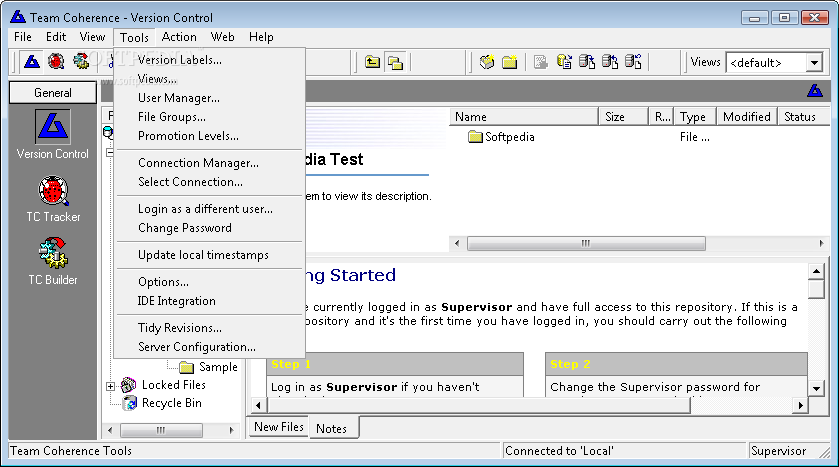Click the General sidebar group button
The width and height of the screenshot is (839, 467).
pyautogui.click(x=52, y=93)
